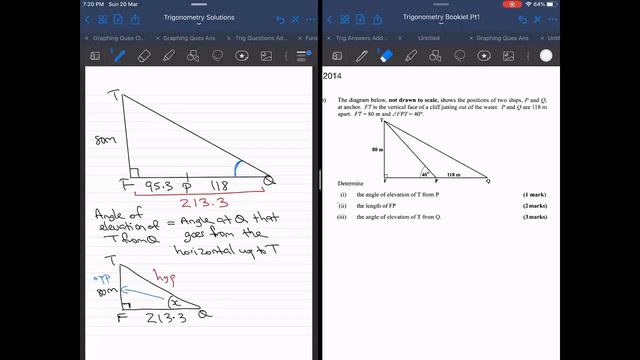The height and width of the screenshot is (360, 640).
Task: Pick the white eraser size circle in right toolbar
Action: coord(546,56)
